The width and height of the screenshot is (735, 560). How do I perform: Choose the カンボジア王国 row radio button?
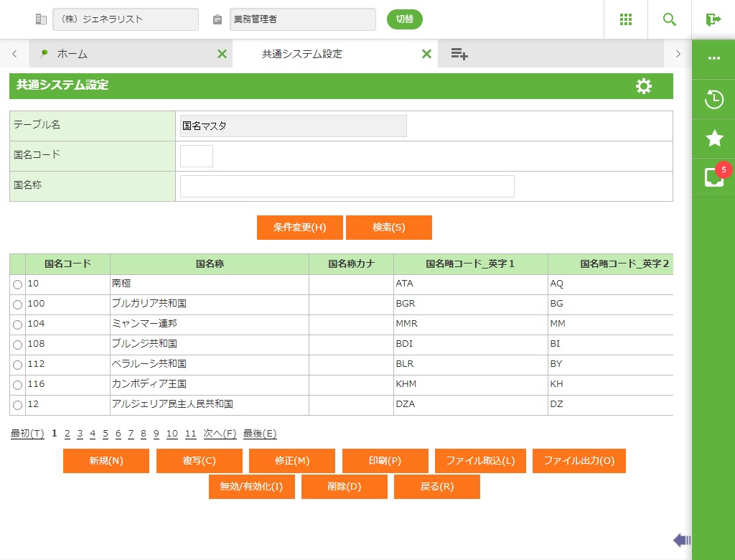(x=18, y=386)
